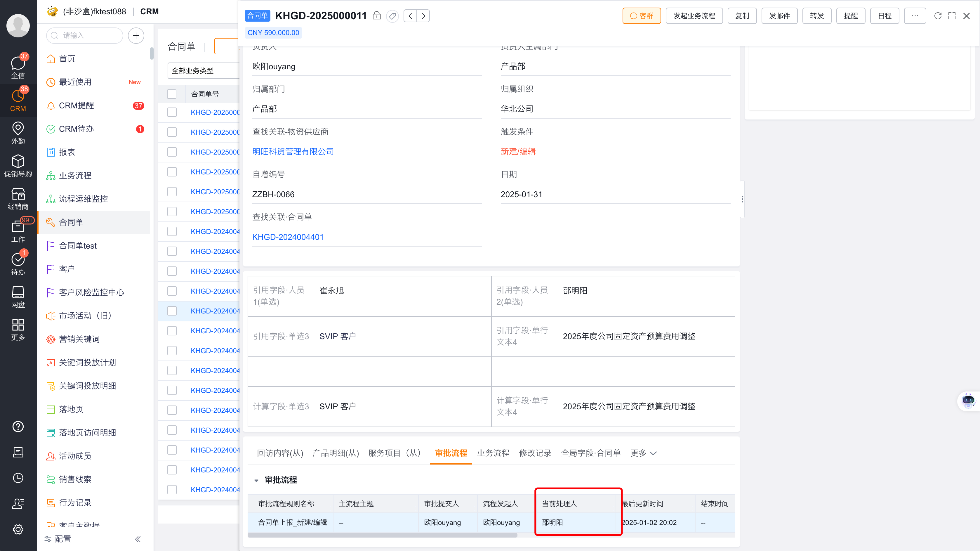Screen dimensions: 980x551
Task: Switch to the 业务流程 tab
Action: [493, 453]
